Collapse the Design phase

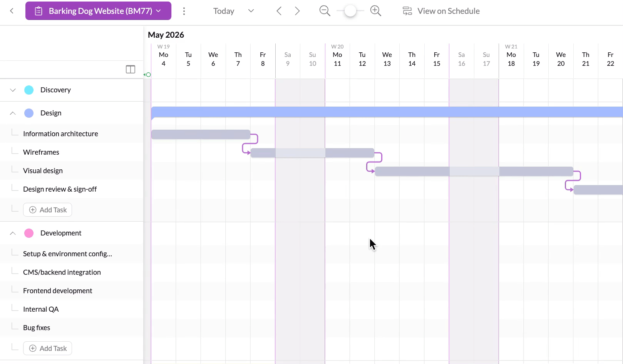(x=13, y=113)
